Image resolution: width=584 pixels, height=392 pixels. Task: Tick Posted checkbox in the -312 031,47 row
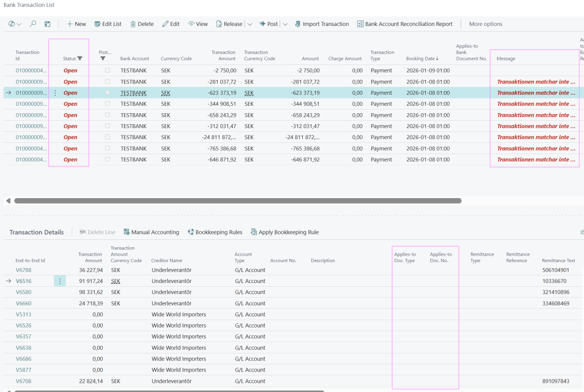tap(108, 126)
